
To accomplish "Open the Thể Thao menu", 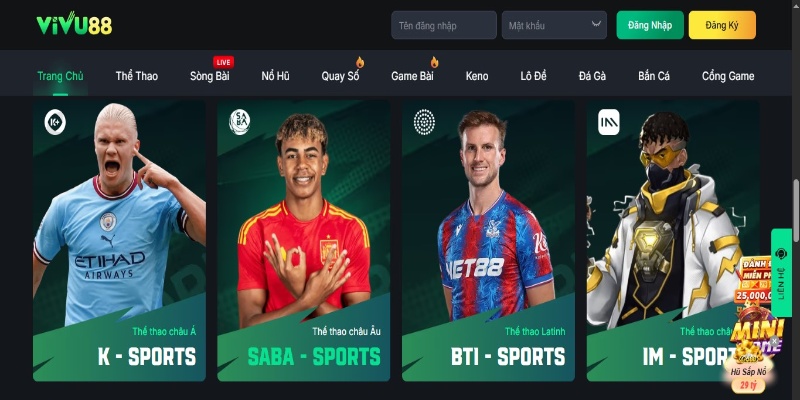I will coord(137,76).
